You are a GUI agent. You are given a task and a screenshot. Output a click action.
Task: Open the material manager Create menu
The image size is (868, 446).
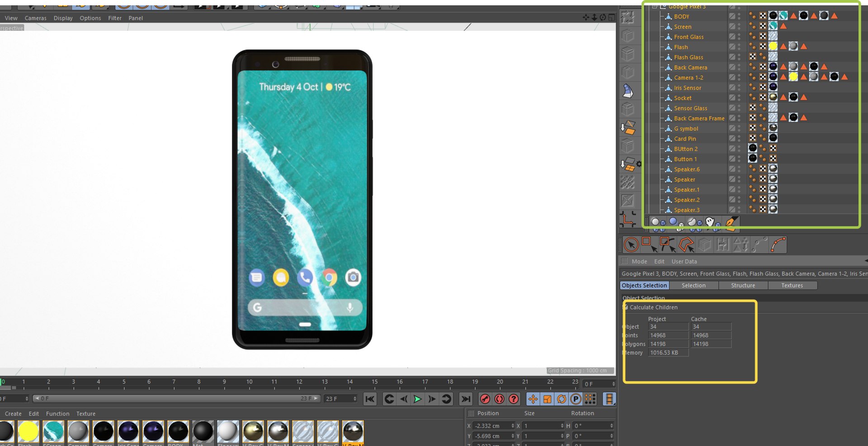pos(13,413)
